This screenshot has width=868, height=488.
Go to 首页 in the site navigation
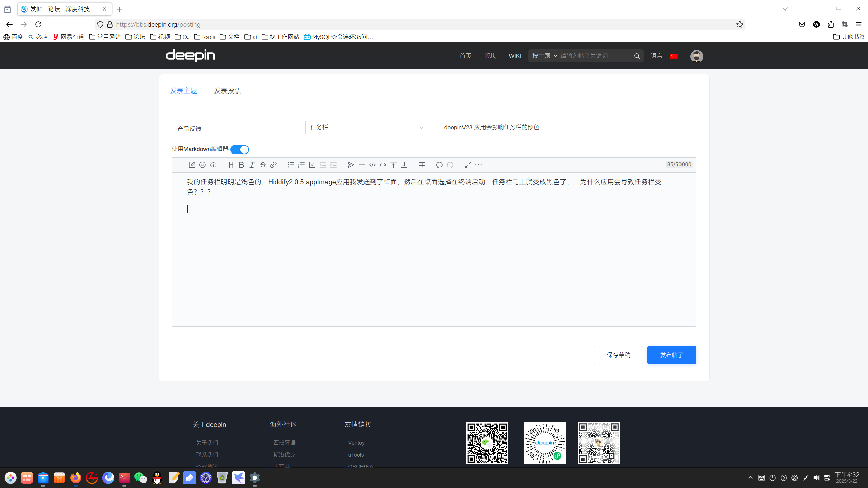pos(466,56)
